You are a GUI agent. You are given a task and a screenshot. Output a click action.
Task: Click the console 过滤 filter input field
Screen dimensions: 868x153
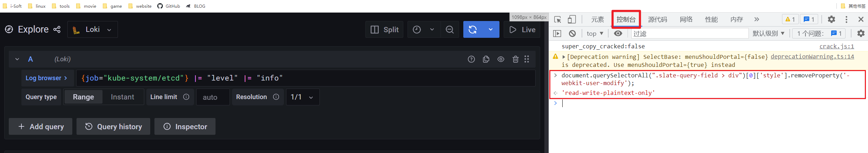690,34
